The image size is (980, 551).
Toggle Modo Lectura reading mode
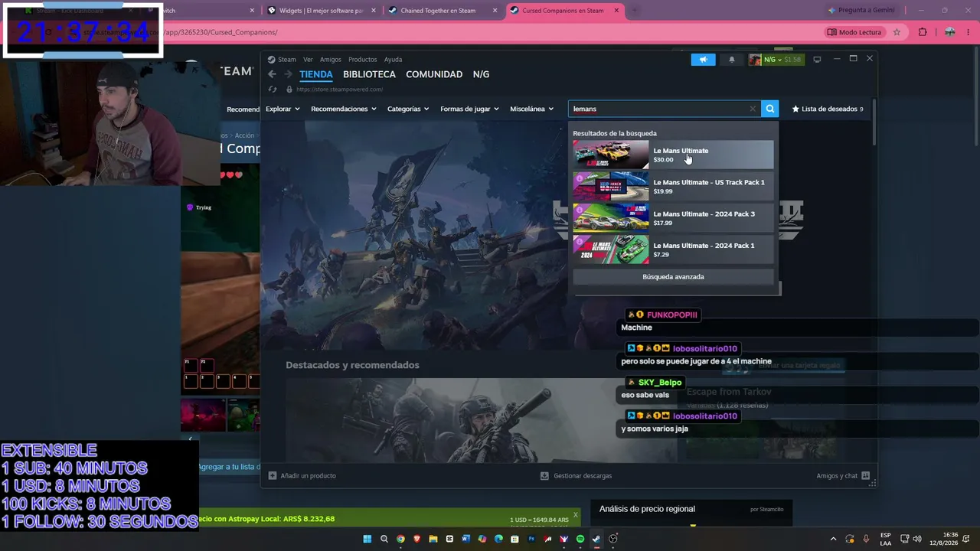pyautogui.click(x=854, y=32)
